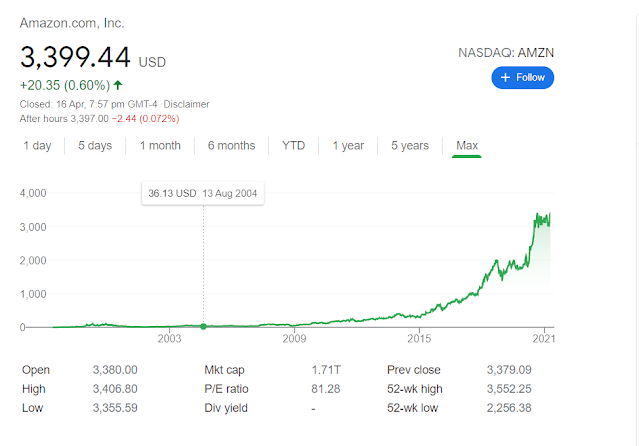Click the Open value 3,380.00
This screenshot has height=446, width=639.
point(115,370)
